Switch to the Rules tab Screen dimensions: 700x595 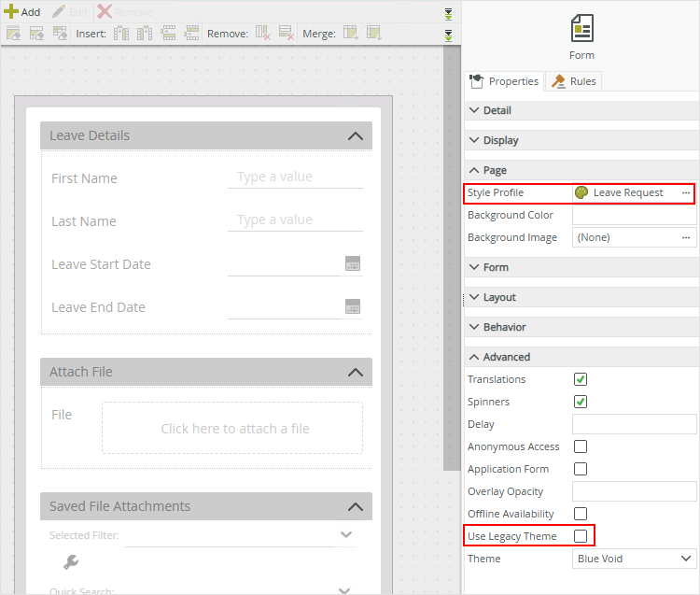574,81
